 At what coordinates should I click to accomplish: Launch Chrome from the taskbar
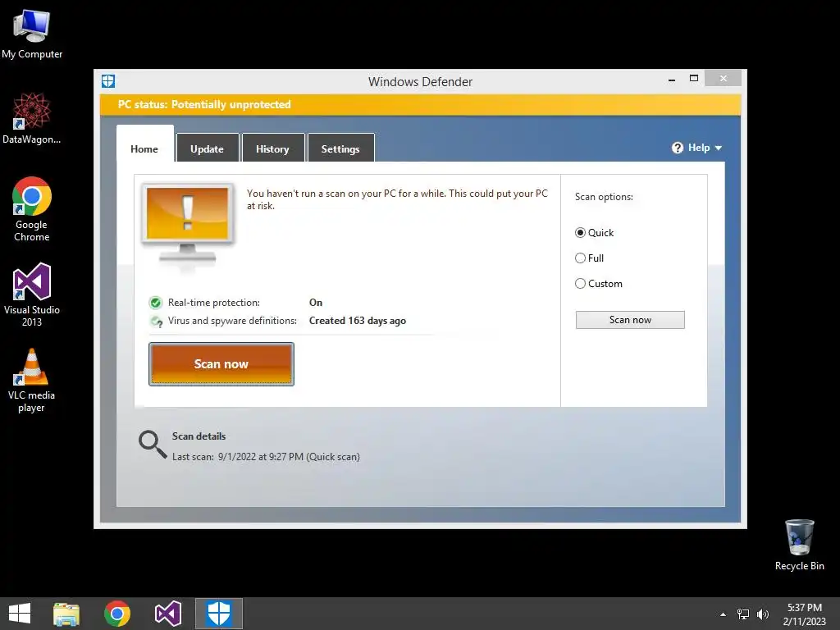pyautogui.click(x=117, y=614)
